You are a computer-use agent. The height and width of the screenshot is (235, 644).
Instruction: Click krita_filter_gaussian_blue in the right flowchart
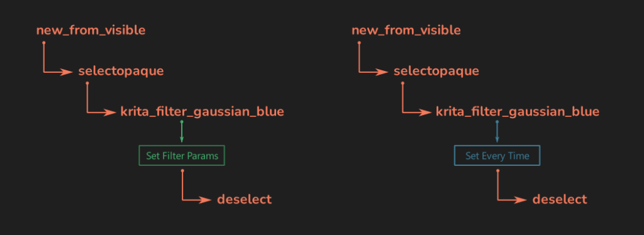click(x=518, y=112)
